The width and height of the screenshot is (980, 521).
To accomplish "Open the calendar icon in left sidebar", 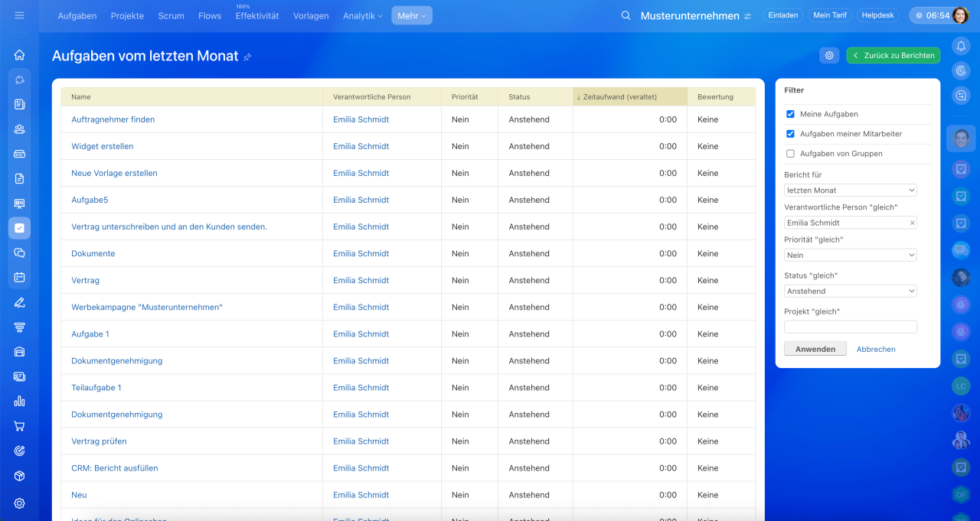I will tap(19, 278).
